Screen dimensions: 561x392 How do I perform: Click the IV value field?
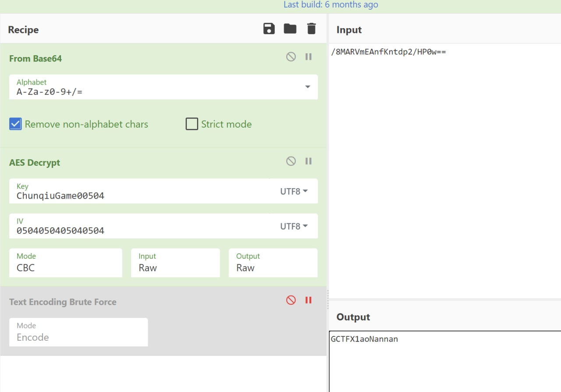(x=139, y=226)
